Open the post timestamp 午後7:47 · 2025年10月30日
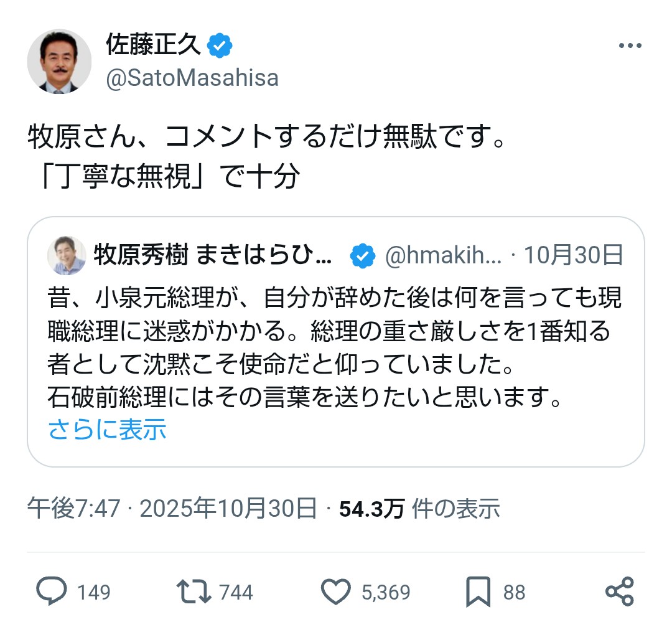Viewport: 672px width, 622px height. coord(172,509)
